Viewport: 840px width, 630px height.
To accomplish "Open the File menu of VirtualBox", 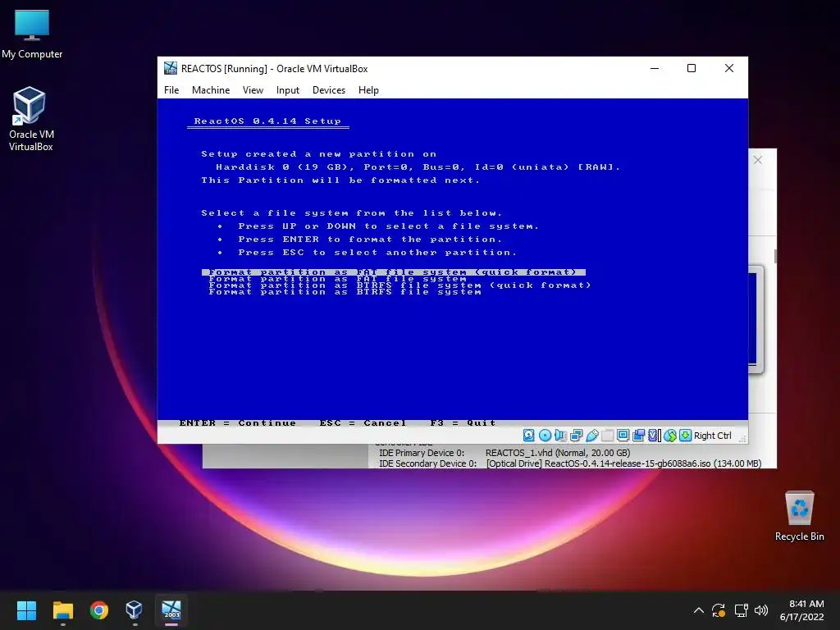I will click(171, 90).
